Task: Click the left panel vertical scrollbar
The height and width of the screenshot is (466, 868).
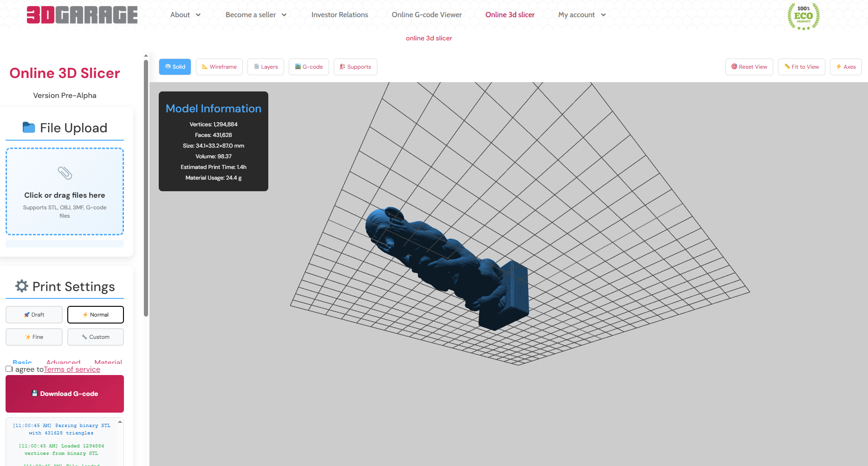Action: coord(146,186)
